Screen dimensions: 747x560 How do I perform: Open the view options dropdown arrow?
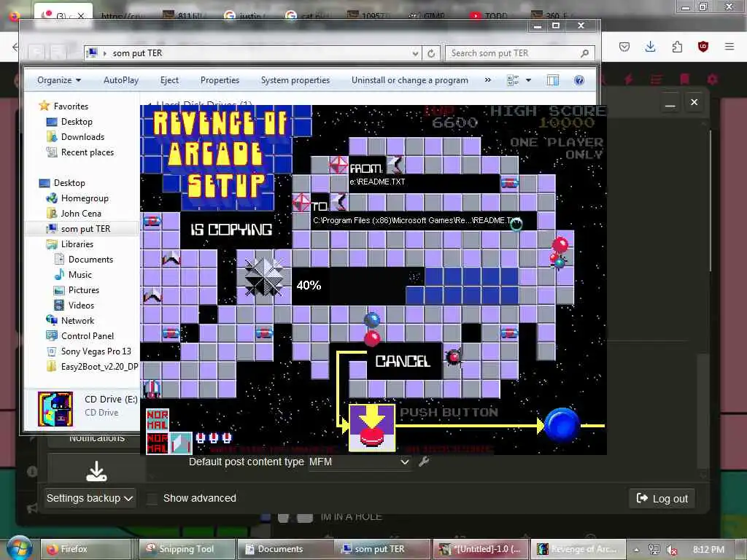[x=528, y=80]
